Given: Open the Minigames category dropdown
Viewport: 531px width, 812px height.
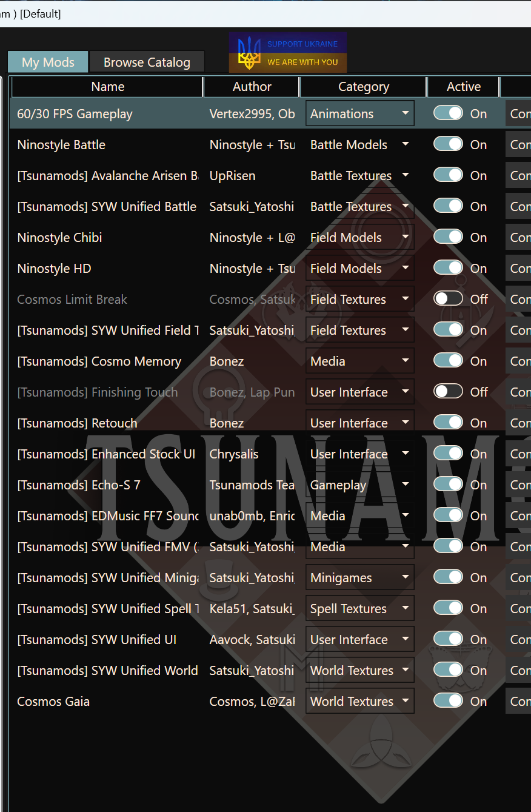Looking at the screenshot, I should point(360,577).
